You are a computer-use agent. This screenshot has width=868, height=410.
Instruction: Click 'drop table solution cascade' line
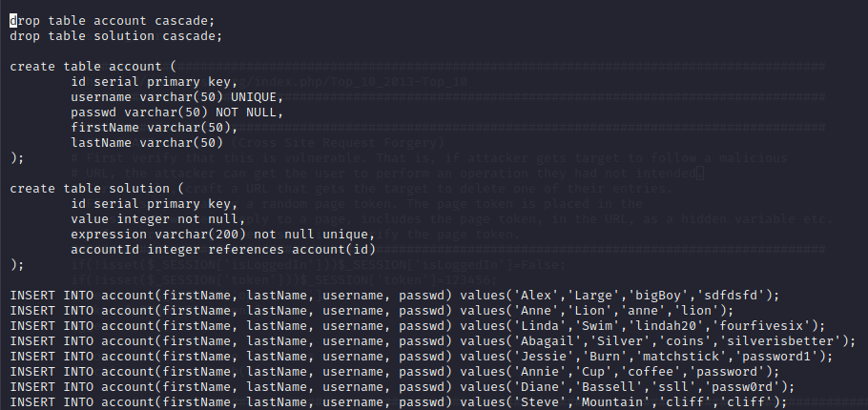(115, 35)
